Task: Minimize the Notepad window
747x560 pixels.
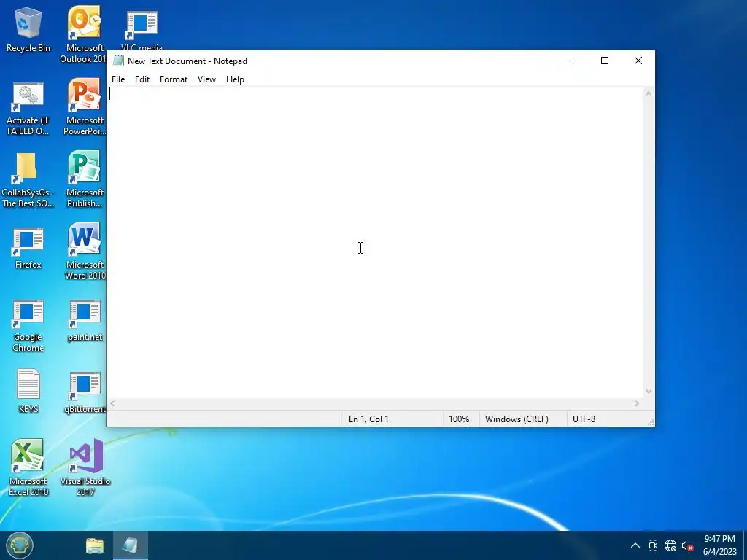Action: pyautogui.click(x=572, y=61)
